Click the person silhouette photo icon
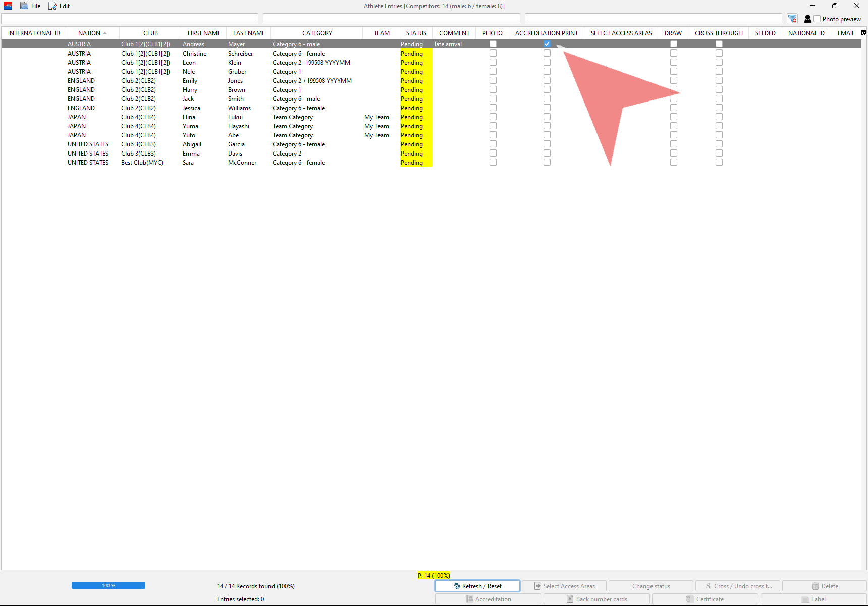This screenshot has height=606, width=868. [x=807, y=19]
